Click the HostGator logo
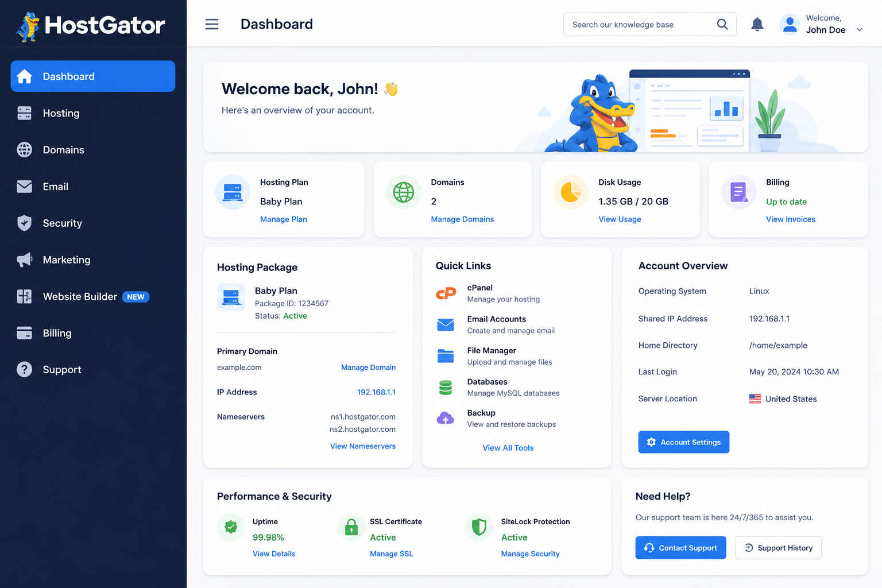882x588 pixels. pyautogui.click(x=91, y=26)
